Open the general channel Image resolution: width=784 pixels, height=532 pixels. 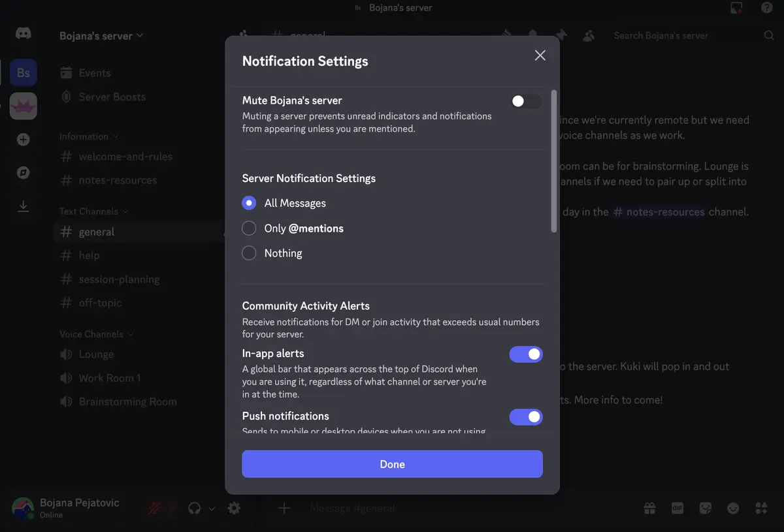[x=96, y=231]
